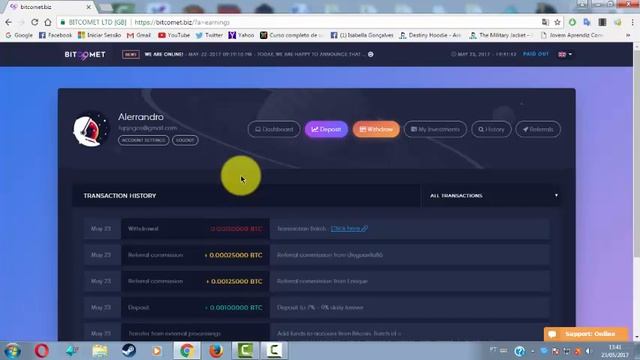Open the Yahoo bookmark
This screenshot has width=640, height=360.
point(241,36)
